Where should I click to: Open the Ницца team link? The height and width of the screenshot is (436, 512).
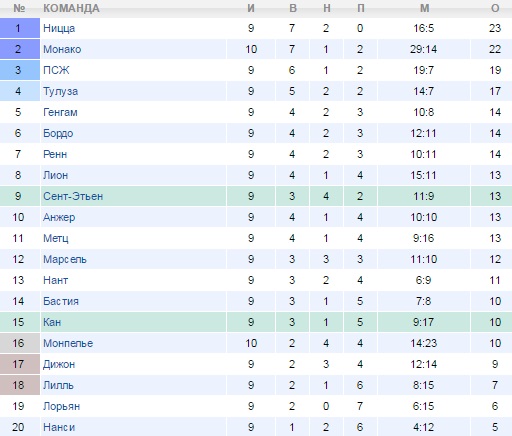tap(59, 28)
